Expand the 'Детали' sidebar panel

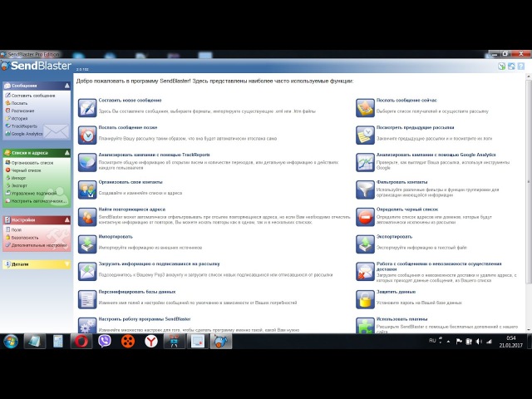(66, 264)
